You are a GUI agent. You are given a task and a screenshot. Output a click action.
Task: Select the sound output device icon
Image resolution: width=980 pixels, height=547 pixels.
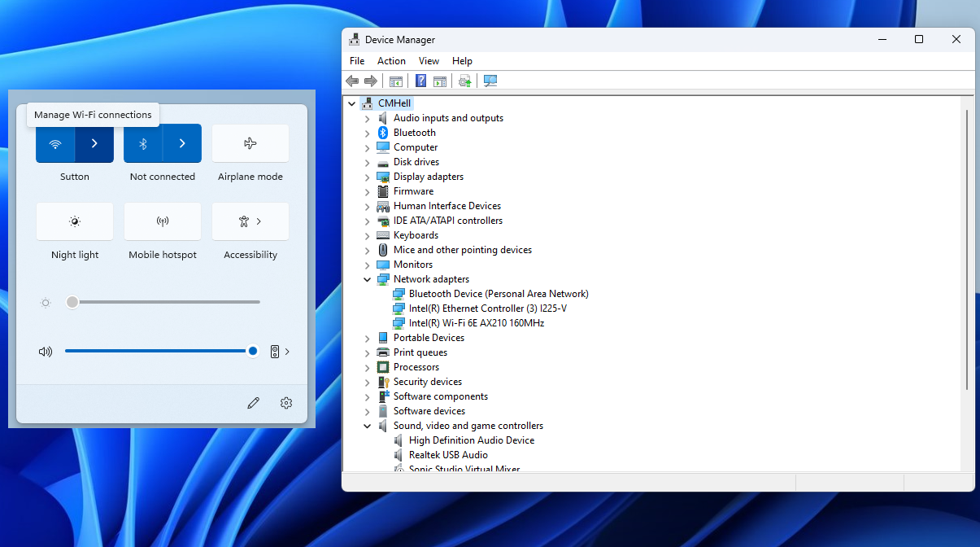click(275, 352)
